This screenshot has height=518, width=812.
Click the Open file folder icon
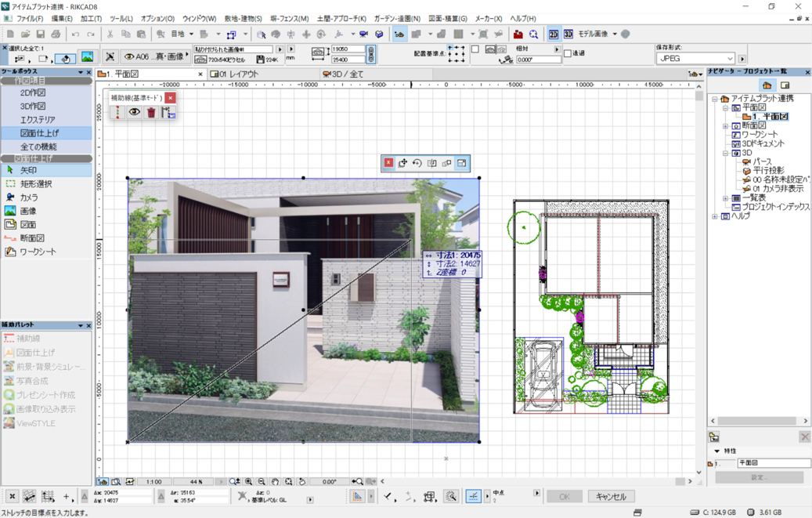tap(25, 34)
